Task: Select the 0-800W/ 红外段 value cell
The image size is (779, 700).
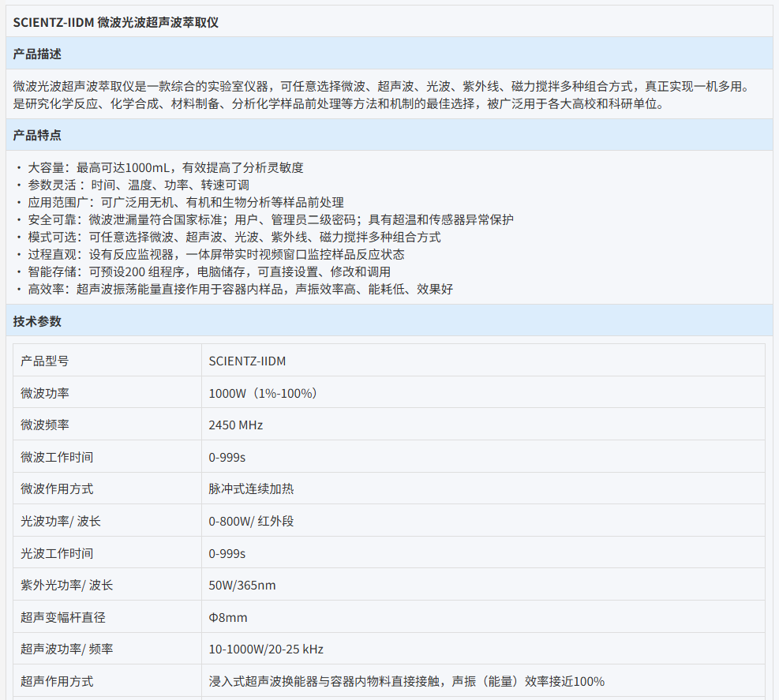Action: click(x=251, y=521)
